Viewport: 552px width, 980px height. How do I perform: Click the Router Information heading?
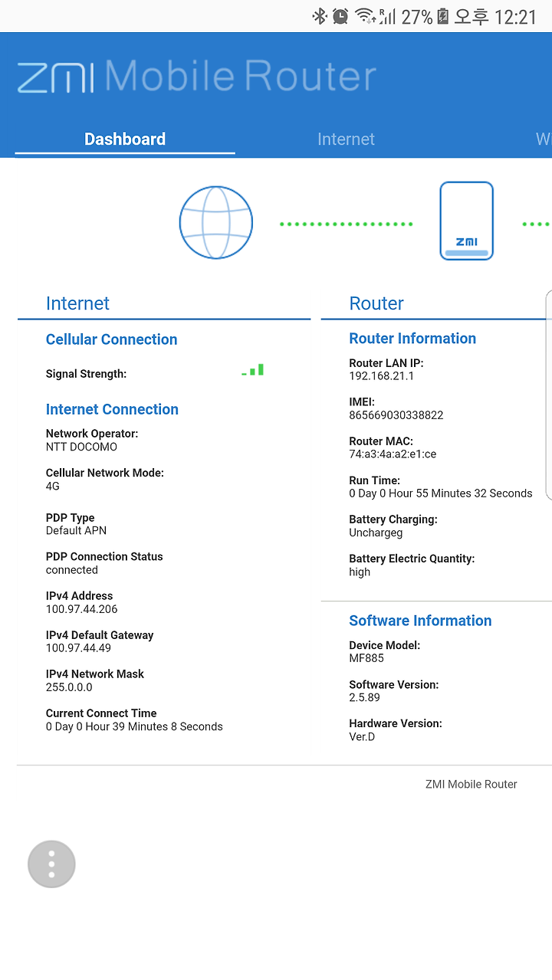coord(412,339)
